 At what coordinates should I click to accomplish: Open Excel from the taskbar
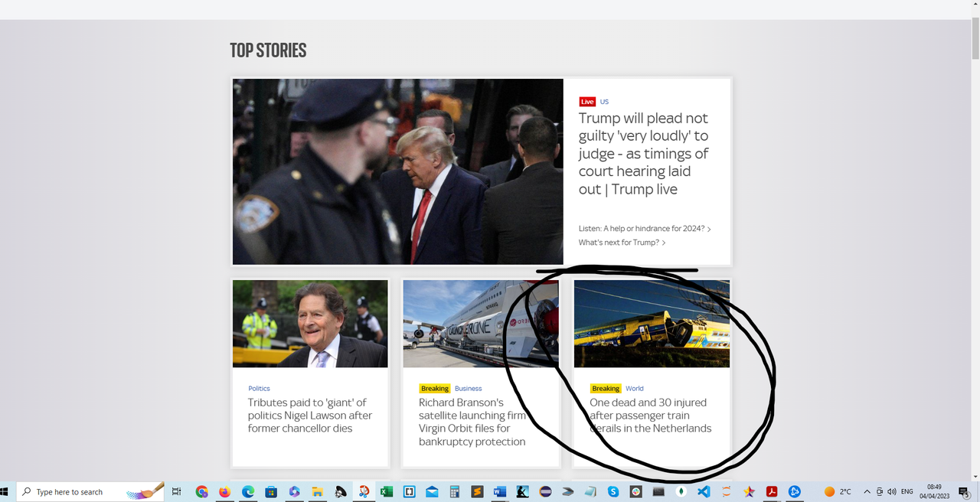coord(387,491)
